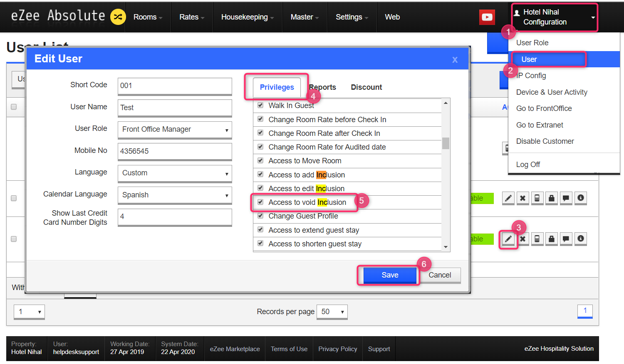Toggle Change Guest Profile checkbox
The height and width of the screenshot is (364, 624).
coord(260,216)
